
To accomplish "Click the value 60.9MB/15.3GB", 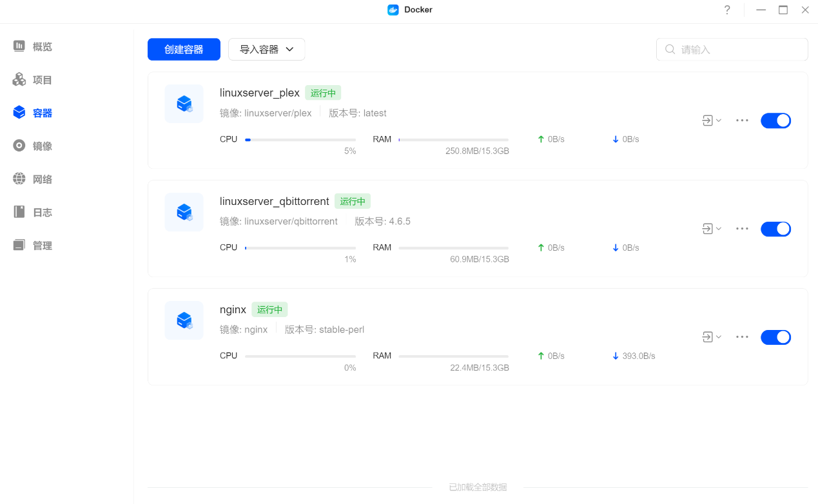I will (x=480, y=259).
